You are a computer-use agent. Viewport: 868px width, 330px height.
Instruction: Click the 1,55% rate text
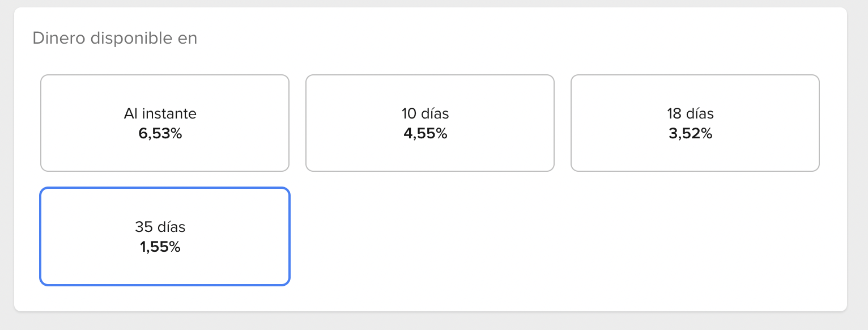[x=160, y=247]
